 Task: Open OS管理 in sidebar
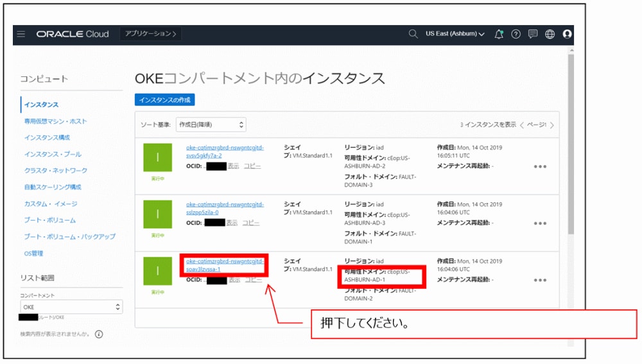pos(33,254)
